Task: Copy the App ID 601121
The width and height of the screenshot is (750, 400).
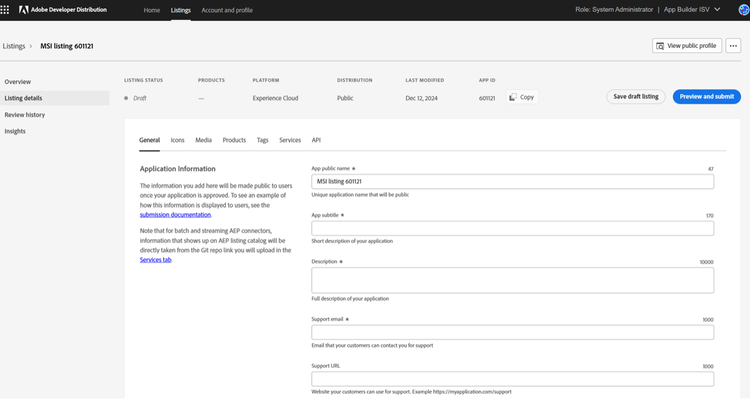Action: (521, 97)
